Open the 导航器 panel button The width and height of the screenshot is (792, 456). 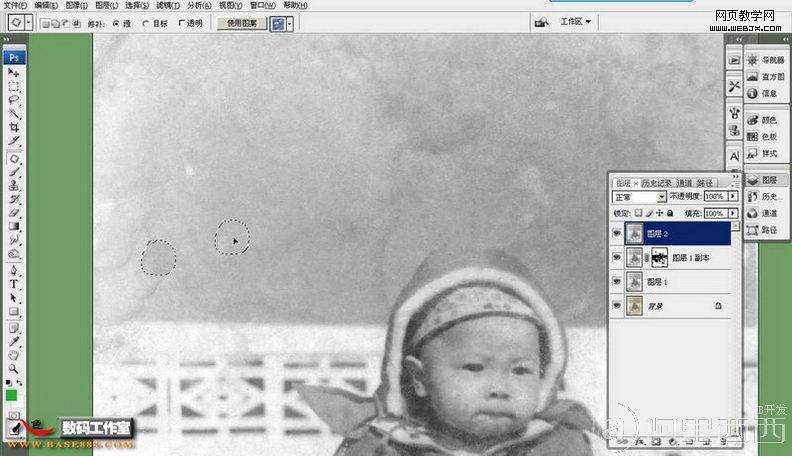click(x=766, y=60)
